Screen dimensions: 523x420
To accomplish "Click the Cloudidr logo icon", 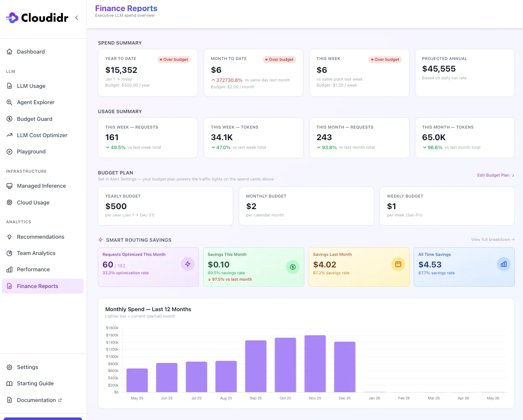I will 12,18.
